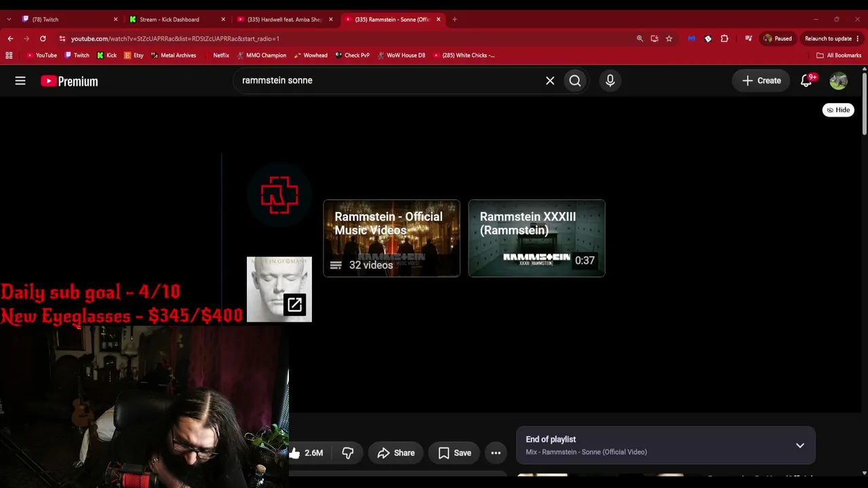
Task: Bookmark this page with the star
Action: [669, 39]
